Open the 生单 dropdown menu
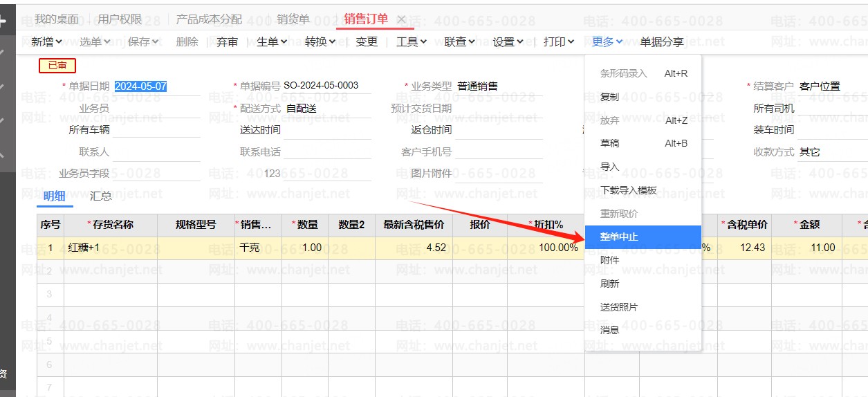This screenshot has width=868, height=397. [x=271, y=42]
